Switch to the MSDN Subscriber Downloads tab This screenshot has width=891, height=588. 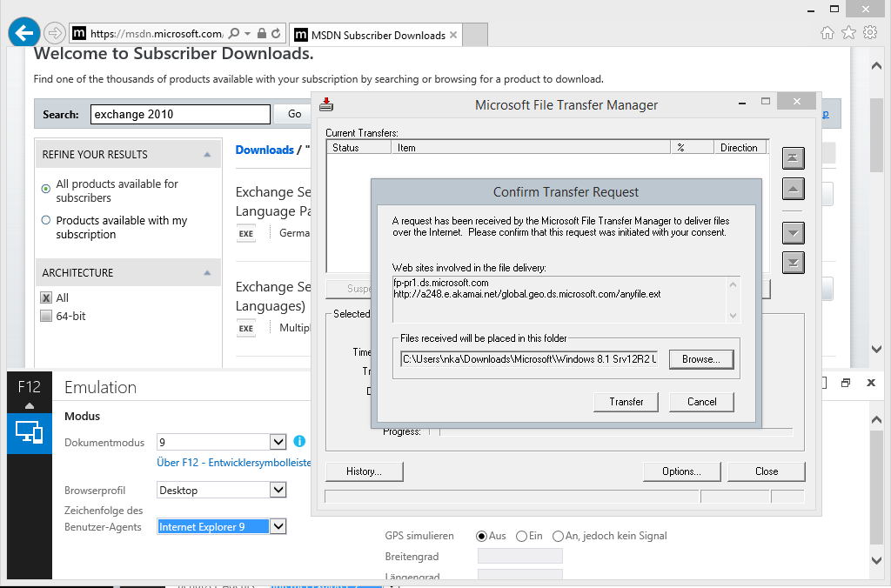coord(376,35)
